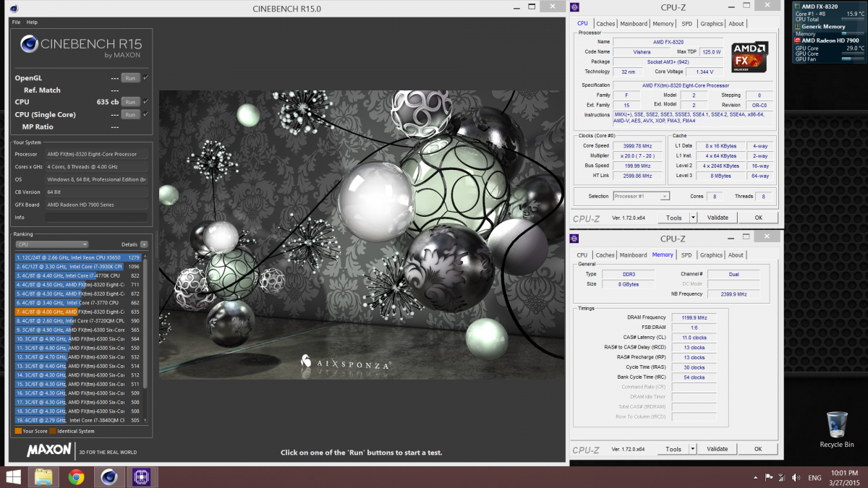The height and width of the screenshot is (488, 868).
Task: Open the SPD tab in upper CPU-Z window
Action: pos(686,24)
